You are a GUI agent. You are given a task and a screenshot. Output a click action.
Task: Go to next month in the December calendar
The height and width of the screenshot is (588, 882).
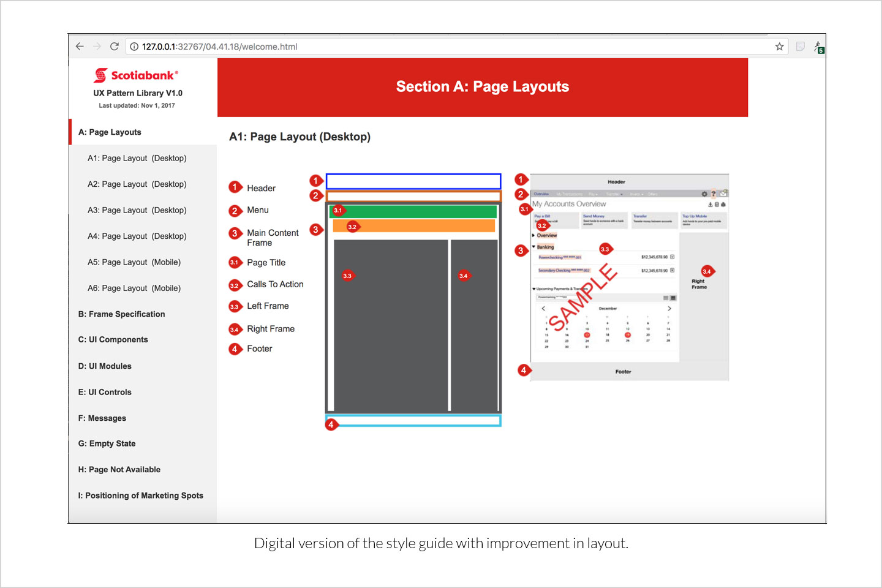(669, 309)
